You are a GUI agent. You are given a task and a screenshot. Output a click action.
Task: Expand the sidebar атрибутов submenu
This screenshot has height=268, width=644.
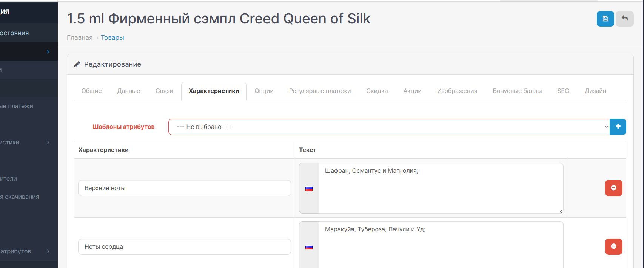48,251
